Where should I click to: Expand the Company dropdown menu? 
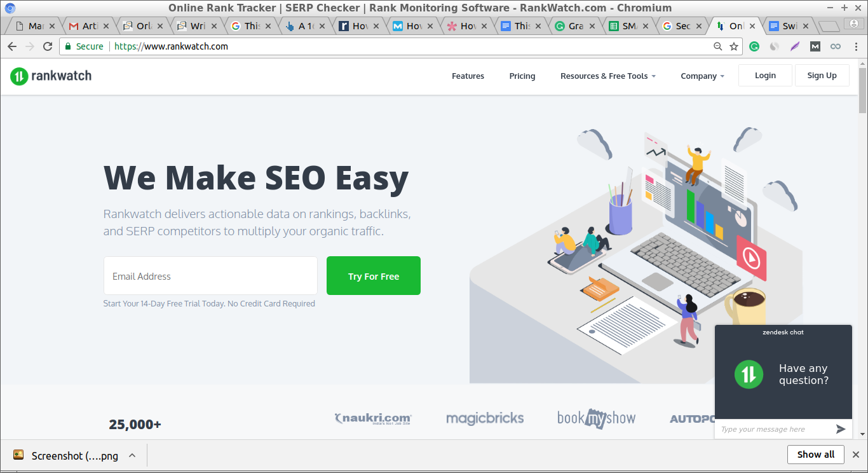pyautogui.click(x=702, y=76)
